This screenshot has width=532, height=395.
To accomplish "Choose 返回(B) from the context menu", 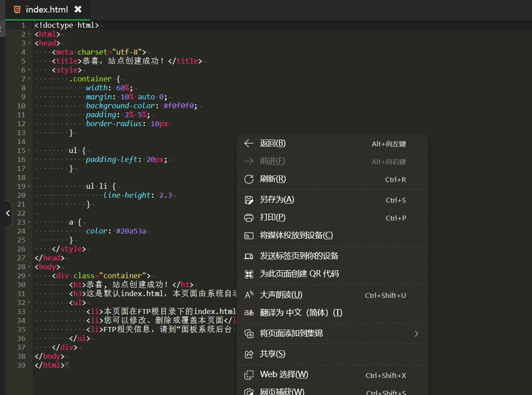I will pyautogui.click(x=332, y=143).
